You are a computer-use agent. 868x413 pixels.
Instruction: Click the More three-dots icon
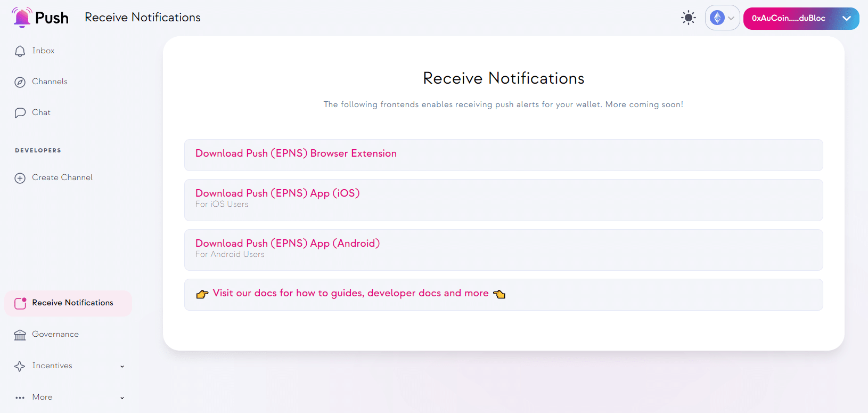click(x=20, y=398)
